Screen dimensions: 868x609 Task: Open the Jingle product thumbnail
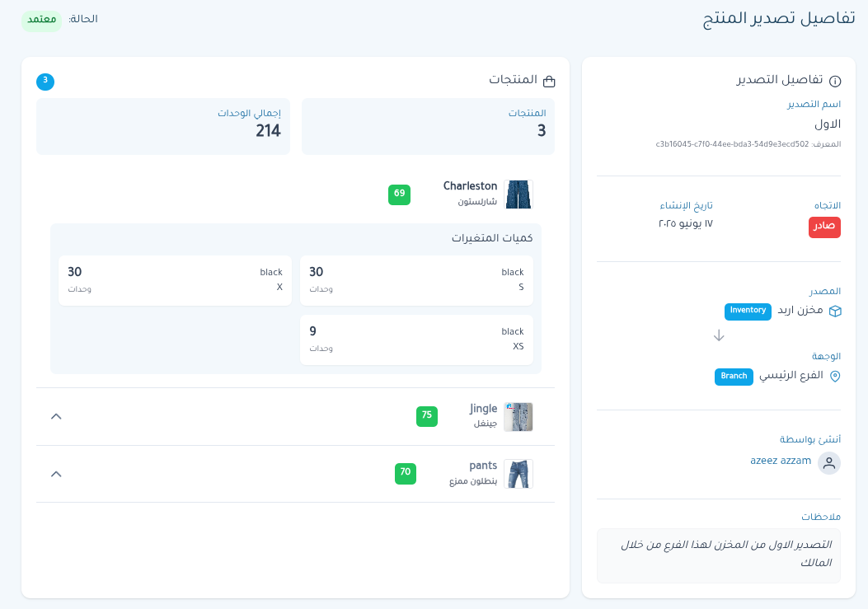pos(518,417)
